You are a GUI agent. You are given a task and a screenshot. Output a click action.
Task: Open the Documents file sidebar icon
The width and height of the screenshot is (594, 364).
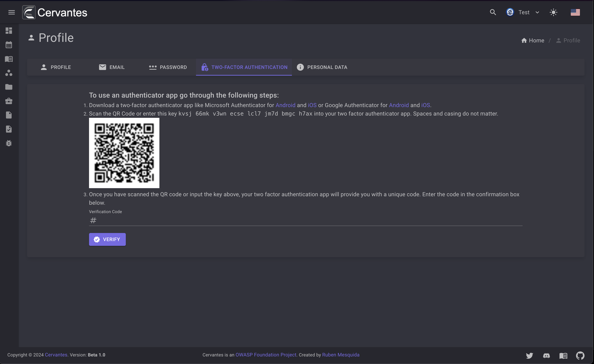[x=9, y=115]
